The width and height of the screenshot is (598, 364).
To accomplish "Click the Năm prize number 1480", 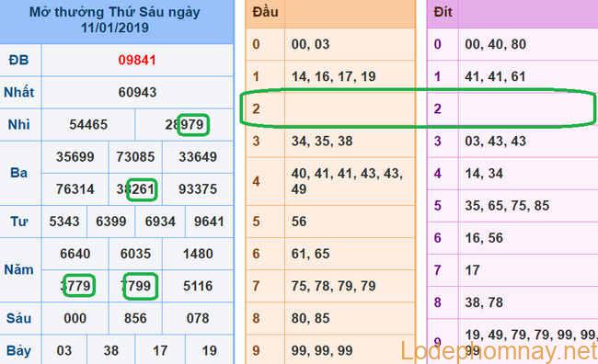I will pyautogui.click(x=198, y=254).
